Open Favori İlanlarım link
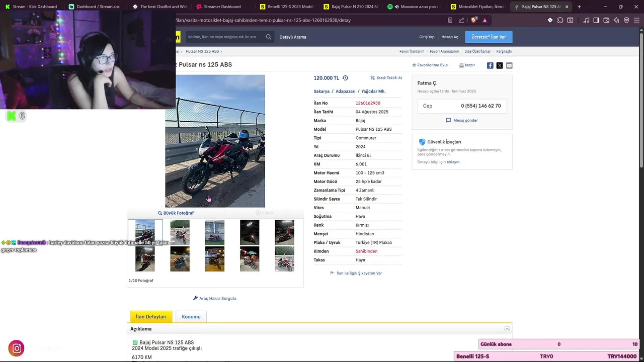The image size is (644, 362). [x=412, y=51]
